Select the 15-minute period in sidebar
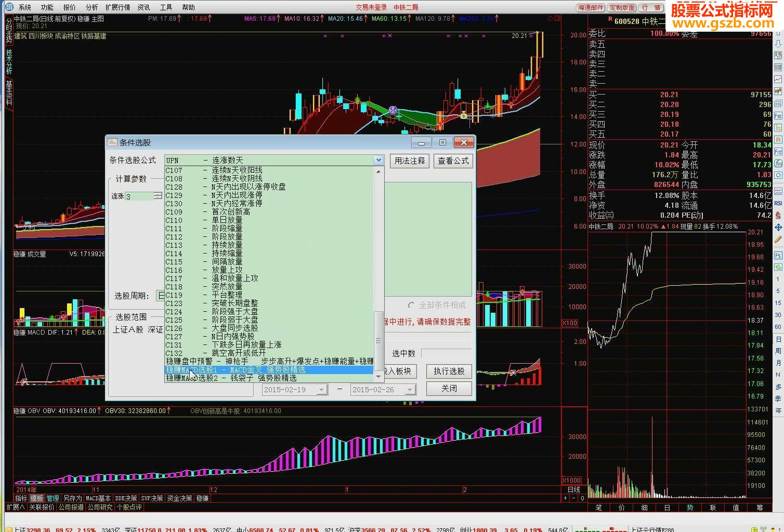This screenshot has height=532, width=784. tap(778, 303)
